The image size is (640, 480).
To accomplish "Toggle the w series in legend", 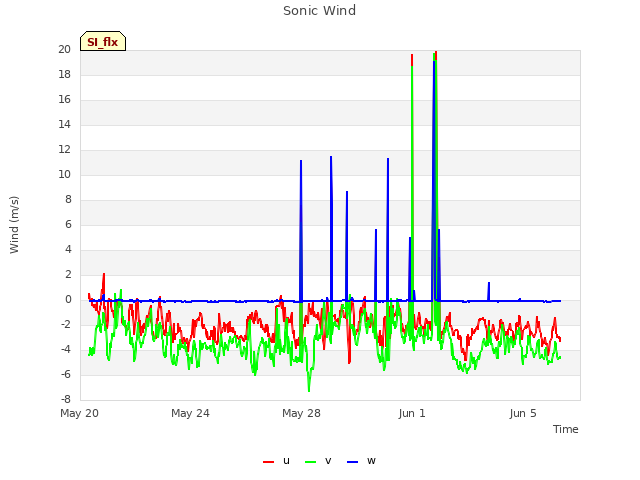I will pyautogui.click(x=361, y=461).
